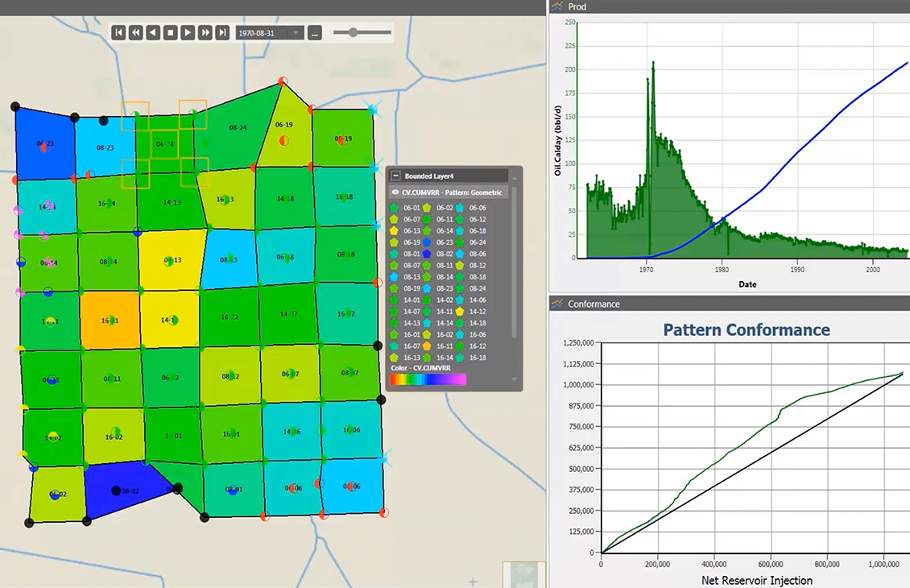Click the '06-07' legend label

(412, 219)
